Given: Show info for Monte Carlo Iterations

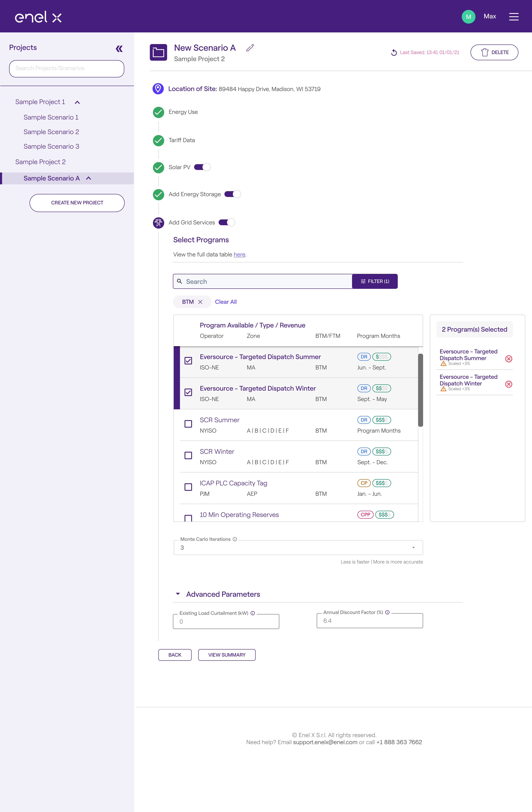Looking at the screenshot, I should (x=235, y=539).
